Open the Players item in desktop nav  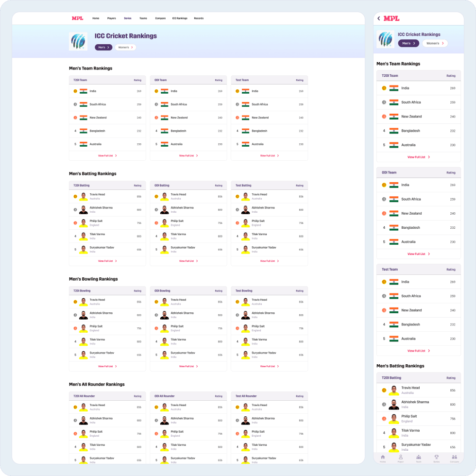coord(111,18)
